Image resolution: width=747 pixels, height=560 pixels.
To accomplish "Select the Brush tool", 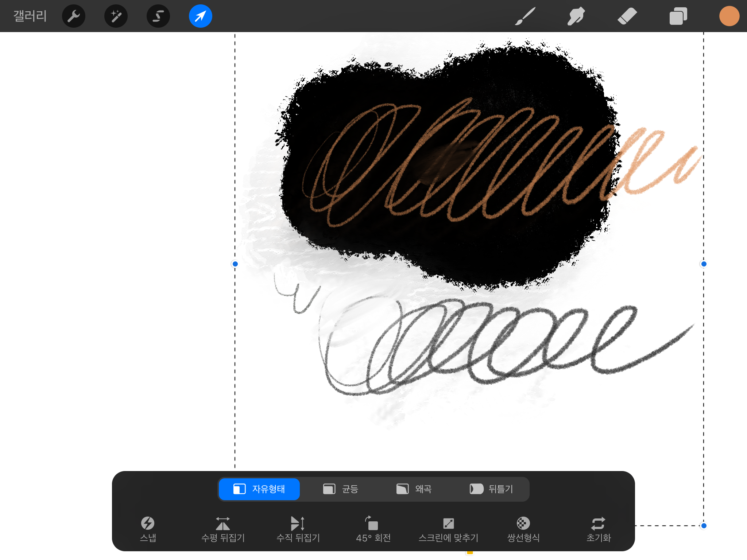I will pos(525,16).
